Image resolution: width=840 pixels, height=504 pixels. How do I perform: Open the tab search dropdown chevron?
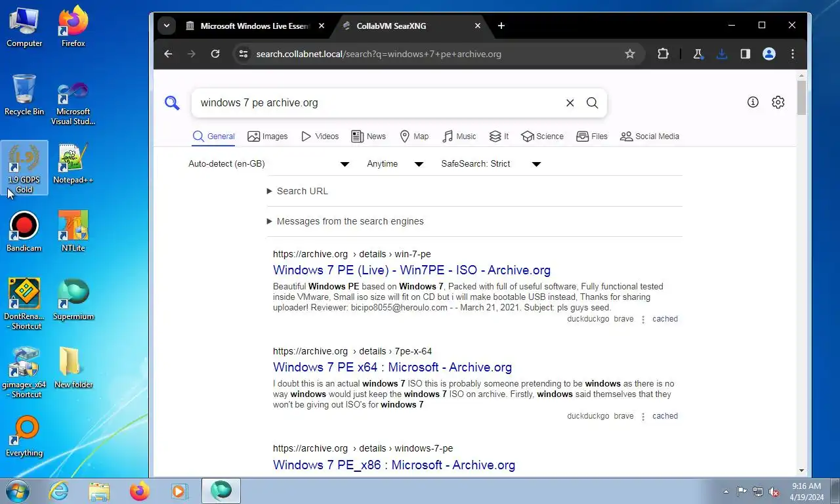coord(167,26)
